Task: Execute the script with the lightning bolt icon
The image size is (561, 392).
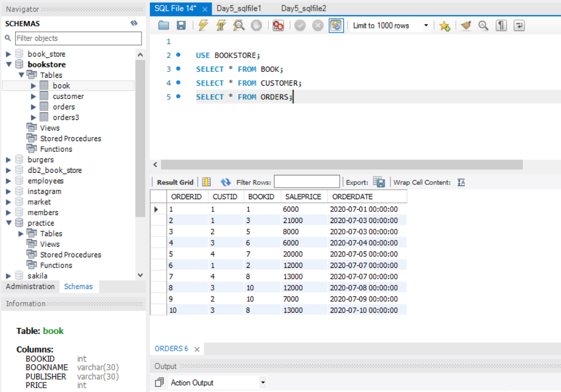Action: click(203, 25)
